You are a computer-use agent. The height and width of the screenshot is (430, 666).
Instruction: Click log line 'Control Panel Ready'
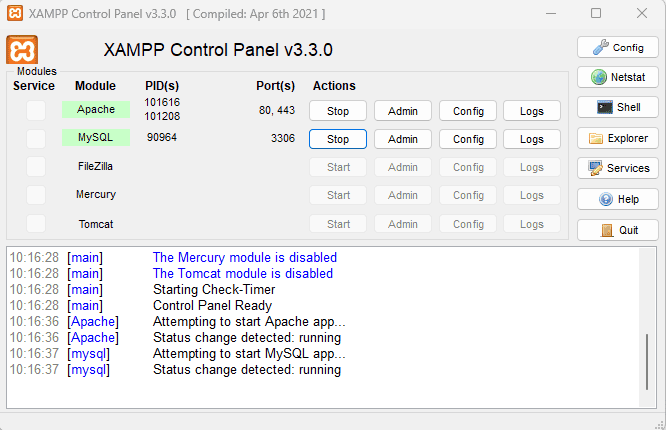pyautogui.click(x=212, y=306)
